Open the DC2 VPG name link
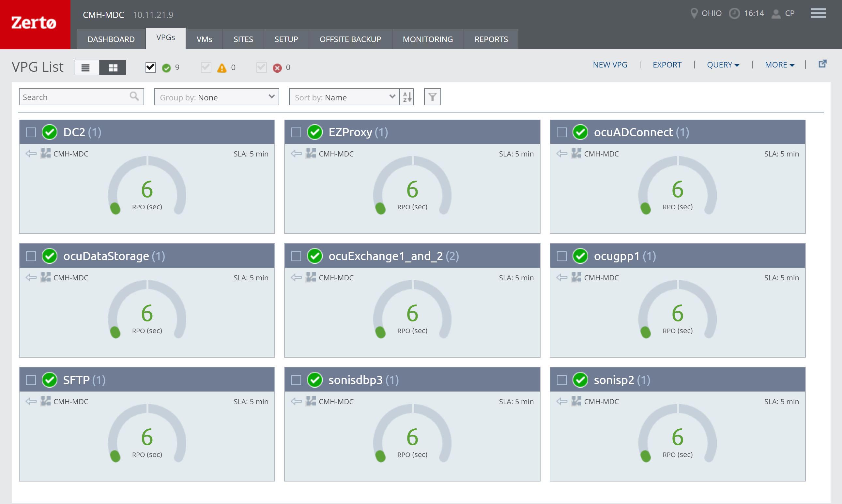This screenshot has height=504, width=842. pos(74,132)
